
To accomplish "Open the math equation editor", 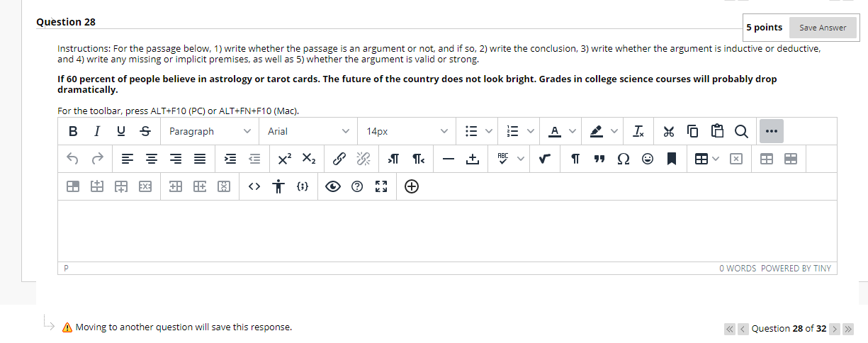I will pyautogui.click(x=543, y=159).
